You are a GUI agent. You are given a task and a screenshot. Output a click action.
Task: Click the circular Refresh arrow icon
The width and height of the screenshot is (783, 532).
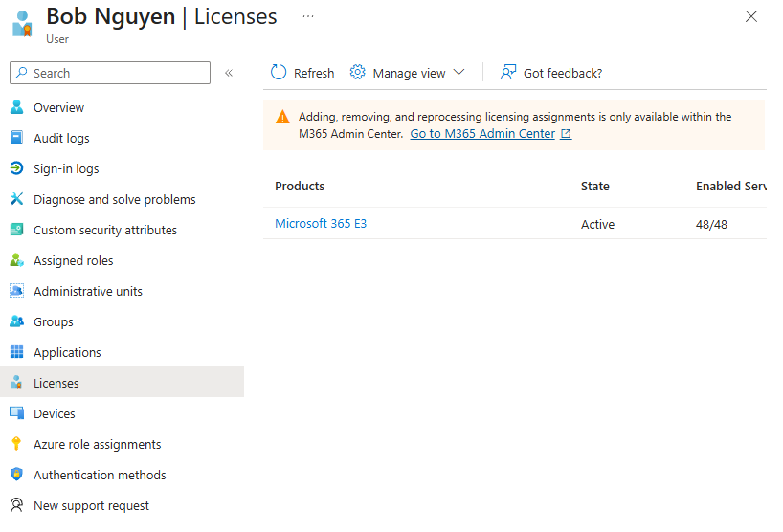pos(279,73)
